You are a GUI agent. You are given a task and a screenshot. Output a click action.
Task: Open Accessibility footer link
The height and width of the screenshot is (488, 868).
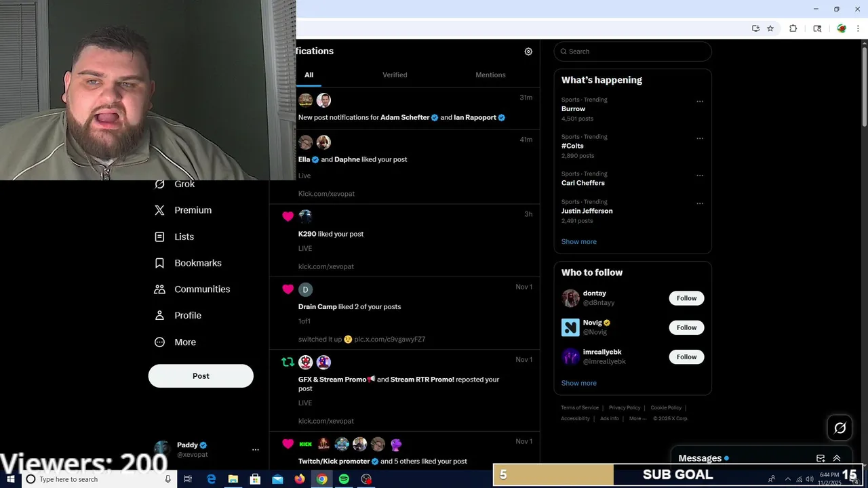(x=575, y=419)
